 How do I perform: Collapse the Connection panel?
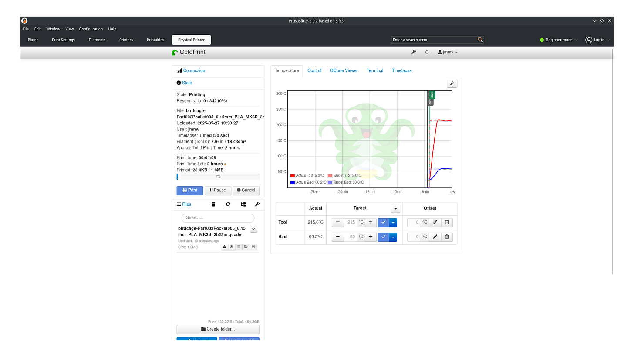(194, 70)
